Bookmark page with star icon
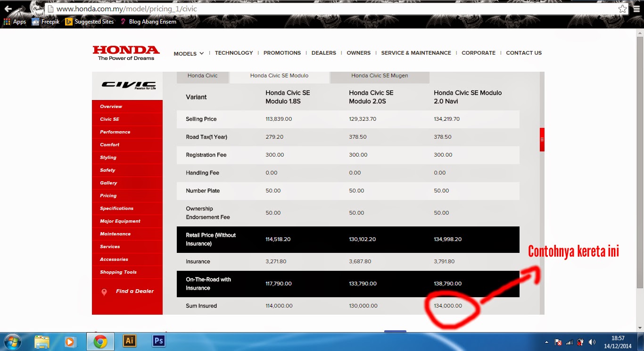 (622, 9)
